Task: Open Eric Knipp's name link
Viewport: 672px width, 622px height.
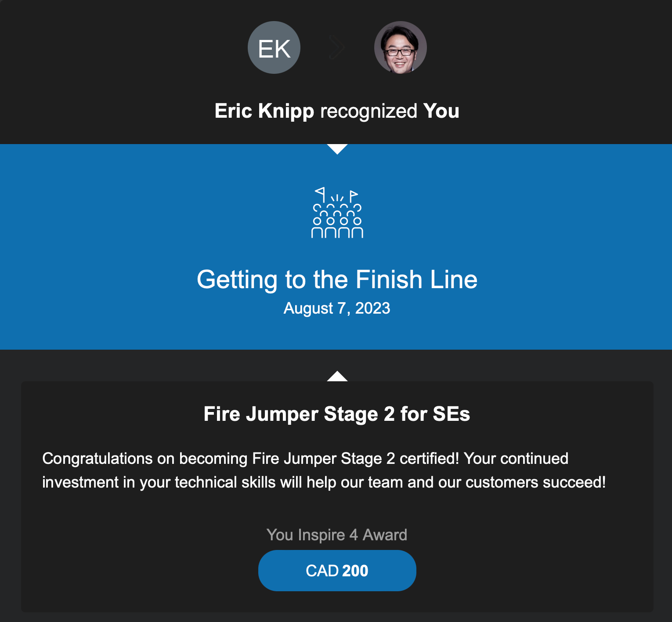Action: (x=264, y=111)
